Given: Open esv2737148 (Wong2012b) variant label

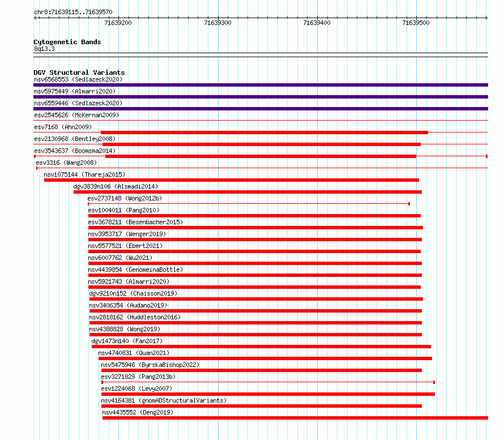Looking at the screenshot, I should 125,198.
